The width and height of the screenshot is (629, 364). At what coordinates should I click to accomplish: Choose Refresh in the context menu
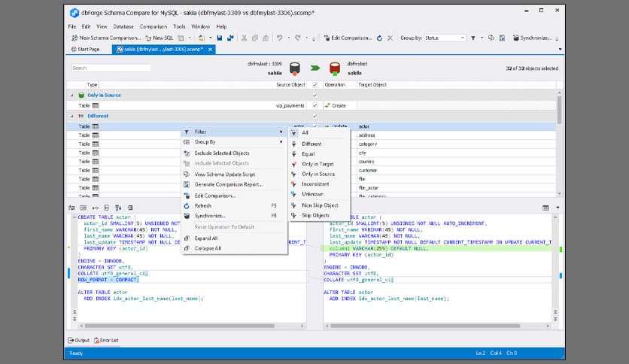(234, 205)
